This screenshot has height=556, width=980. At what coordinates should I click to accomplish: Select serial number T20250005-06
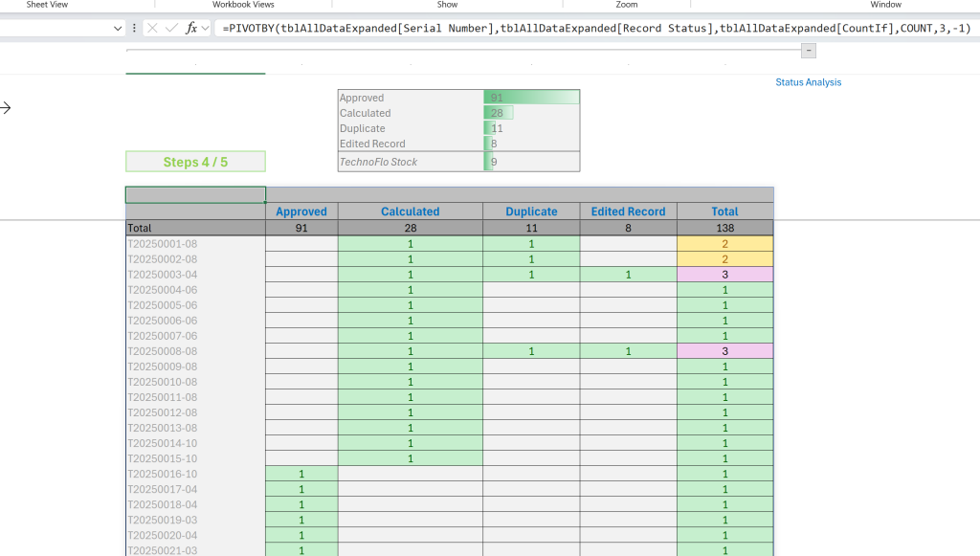coord(195,305)
